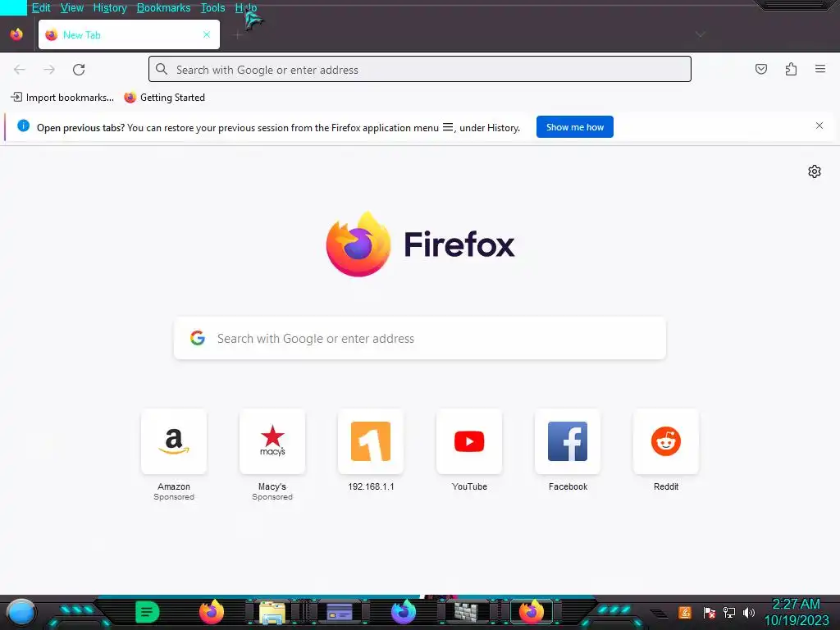840x630 pixels.
Task: Open the YouTube shortcut tile
Action: pyautogui.click(x=469, y=441)
